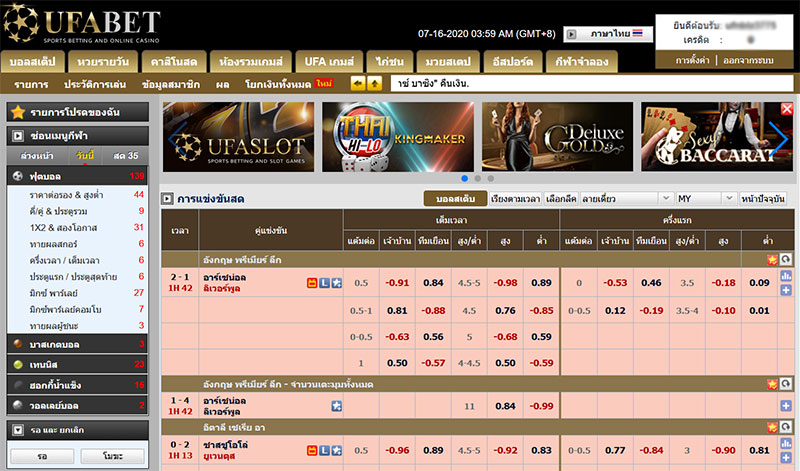Select the third carousel dot
The height and width of the screenshot is (471, 800).
(490, 179)
